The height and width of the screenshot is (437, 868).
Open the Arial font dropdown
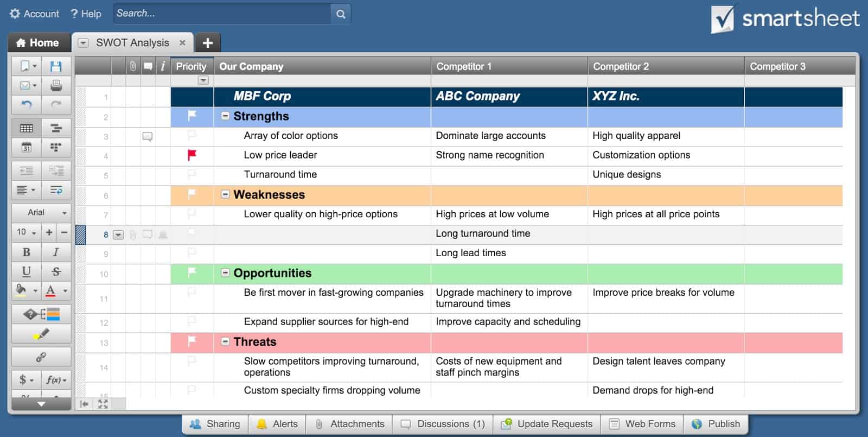tap(41, 213)
